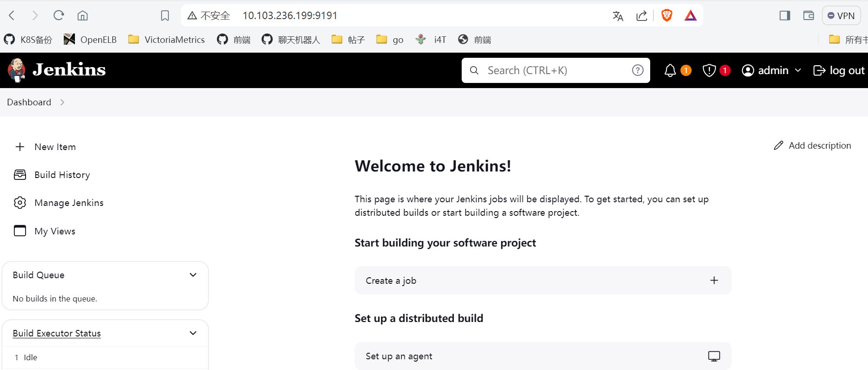Click the VPN button
Viewport: 868px width, 370px height.
[841, 16]
